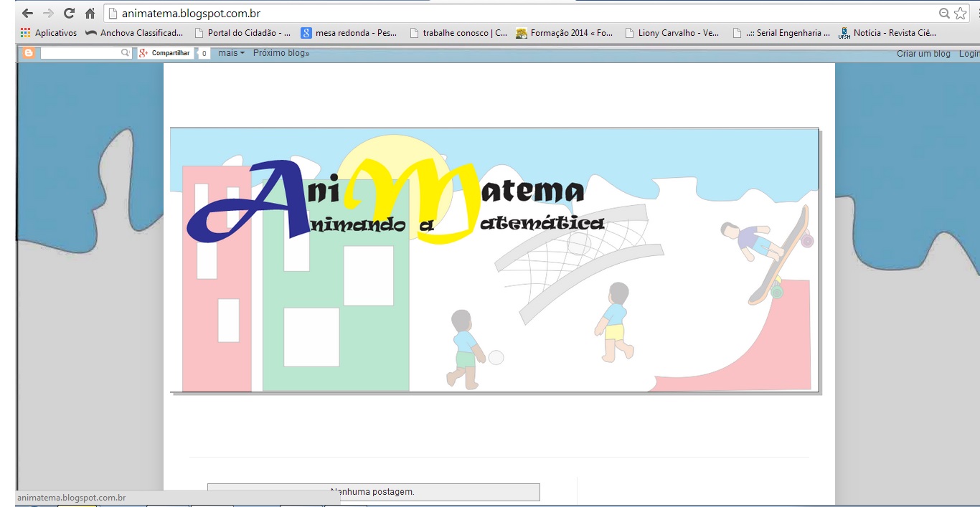Screen dimensions: 980x507
Task: Open 'Notícia - Revista Ciê...' bookmark
Action: pyautogui.click(x=887, y=33)
